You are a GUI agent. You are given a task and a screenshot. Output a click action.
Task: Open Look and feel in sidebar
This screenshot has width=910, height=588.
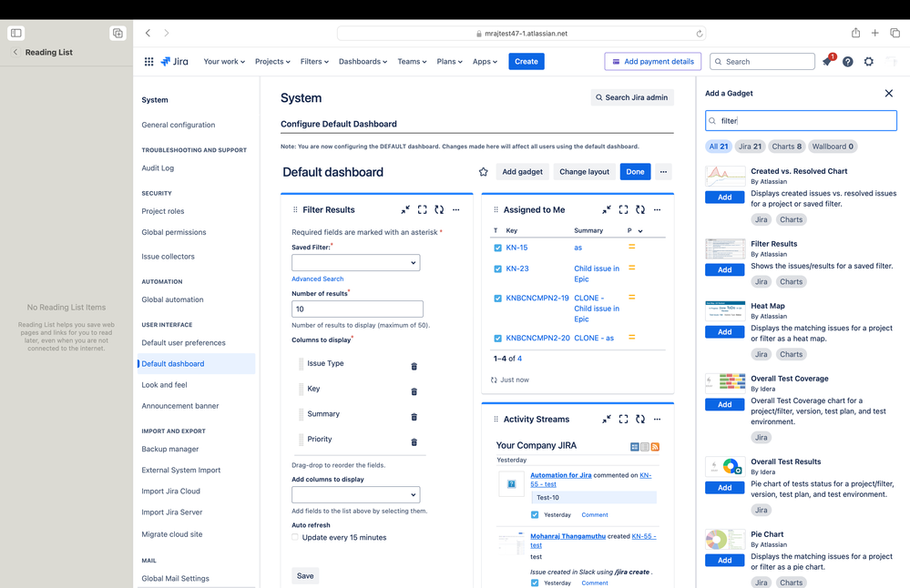click(164, 385)
